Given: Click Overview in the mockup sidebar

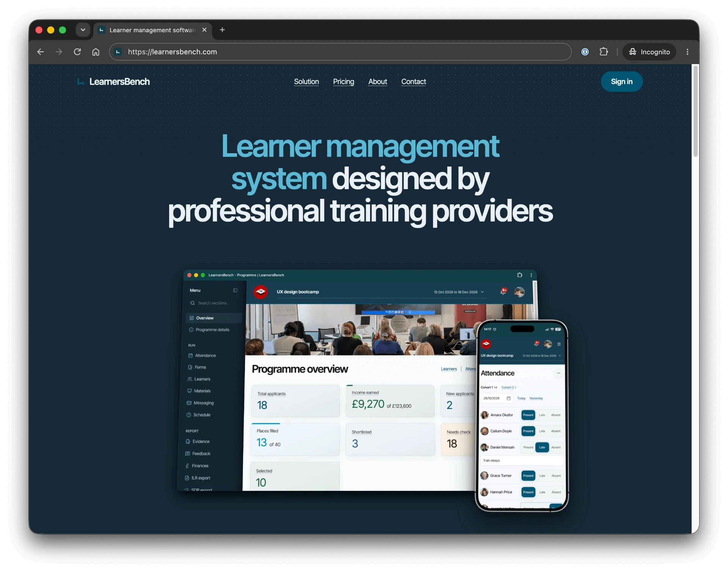Looking at the screenshot, I should (214, 318).
